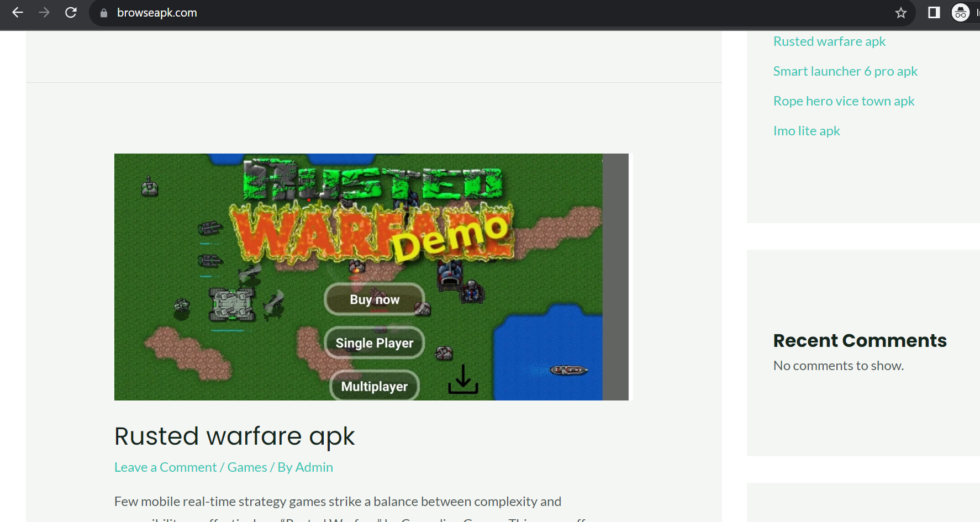Image resolution: width=980 pixels, height=522 pixels.
Task: Open Rope hero vice town apk link
Action: tap(844, 101)
